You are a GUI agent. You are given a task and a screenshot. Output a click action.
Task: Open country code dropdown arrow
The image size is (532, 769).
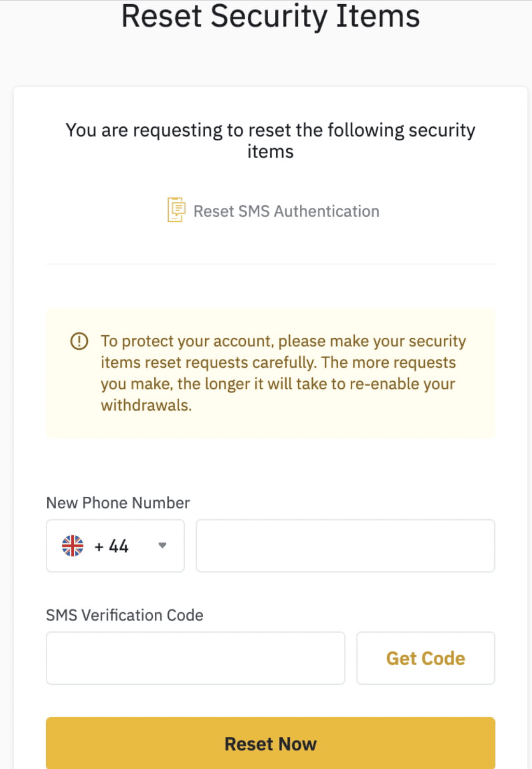pyautogui.click(x=163, y=546)
